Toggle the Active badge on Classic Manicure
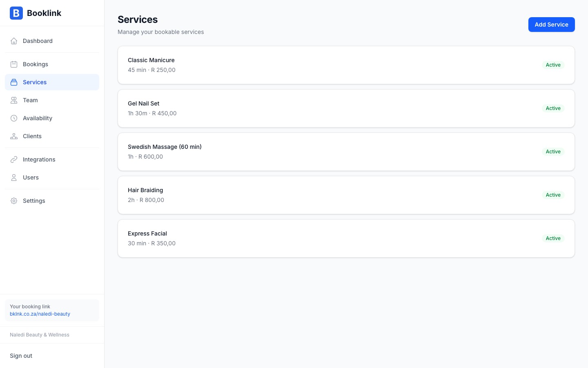The height and width of the screenshot is (368, 588). tap(553, 65)
